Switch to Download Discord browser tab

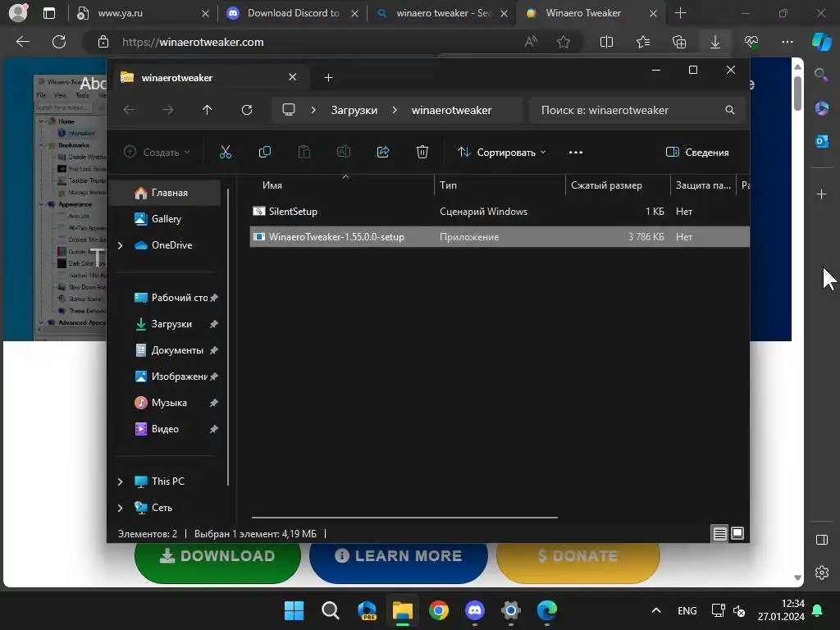tap(293, 13)
